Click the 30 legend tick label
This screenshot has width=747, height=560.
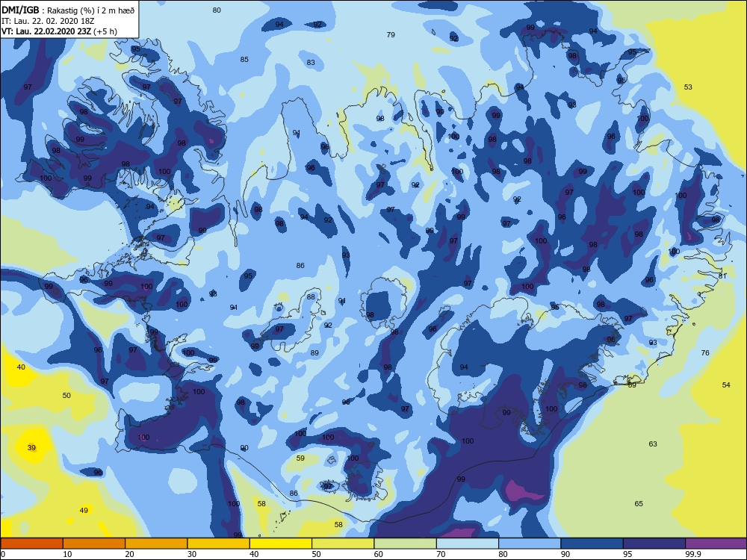pyautogui.click(x=192, y=554)
